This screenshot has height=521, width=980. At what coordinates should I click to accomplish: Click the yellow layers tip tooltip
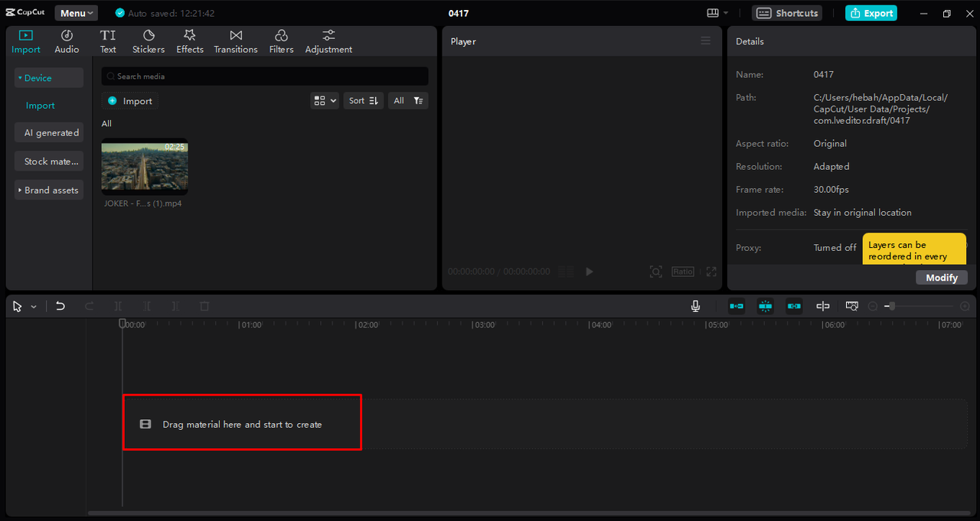pos(914,249)
